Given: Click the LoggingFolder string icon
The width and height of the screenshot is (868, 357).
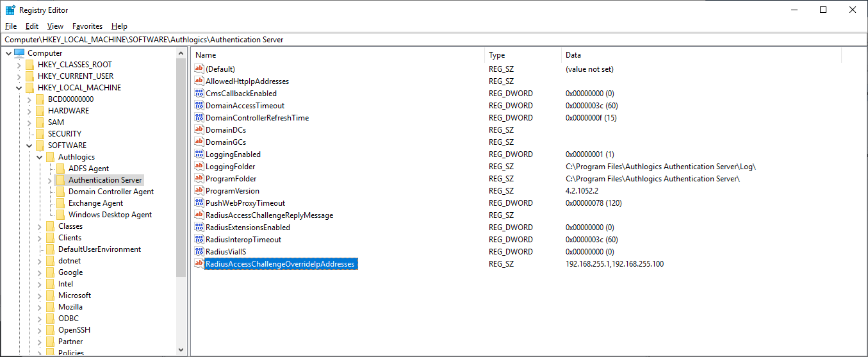Looking at the screenshot, I should click(x=199, y=167).
